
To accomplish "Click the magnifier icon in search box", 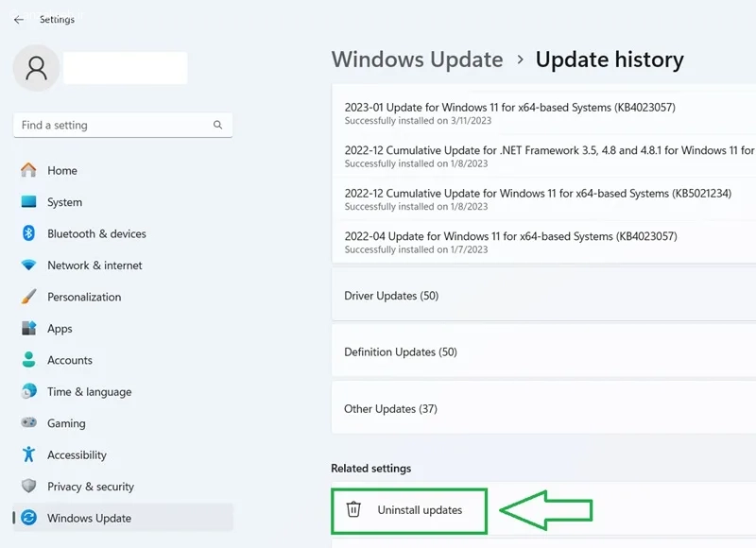I will (218, 125).
